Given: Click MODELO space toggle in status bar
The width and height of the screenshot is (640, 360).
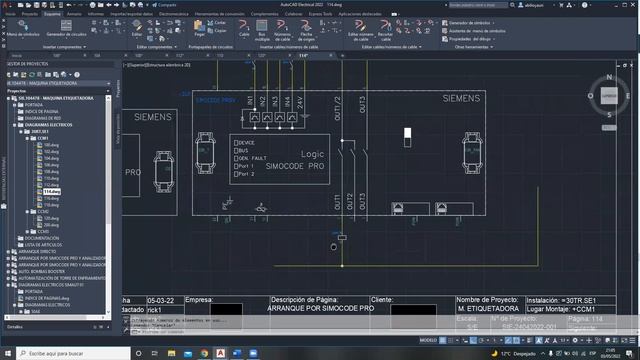Looking at the screenshot, I should click(428, 340).
